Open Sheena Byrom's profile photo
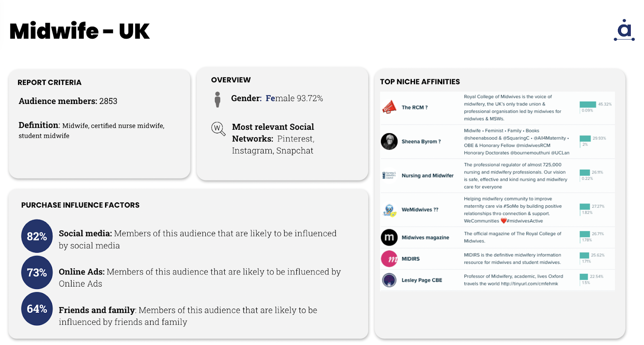This screenshot has width=644, height=345. point(389,141)
